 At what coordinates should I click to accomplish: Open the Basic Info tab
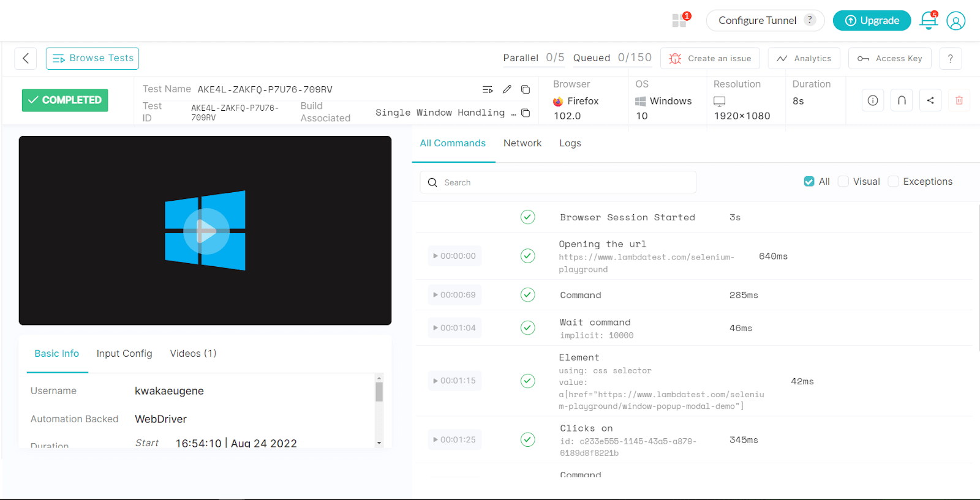[57, 354]
